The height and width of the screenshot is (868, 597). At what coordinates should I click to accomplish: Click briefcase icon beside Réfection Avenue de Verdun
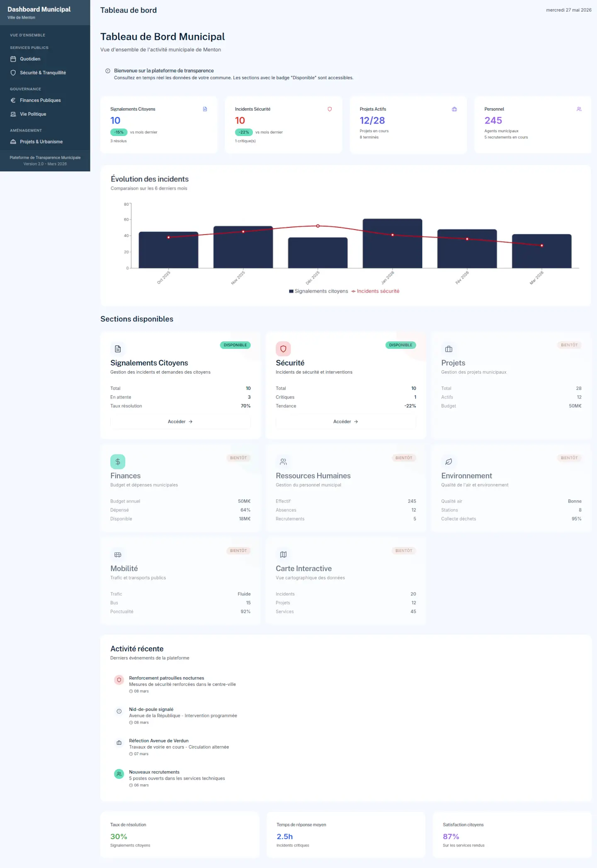[119, 742]
